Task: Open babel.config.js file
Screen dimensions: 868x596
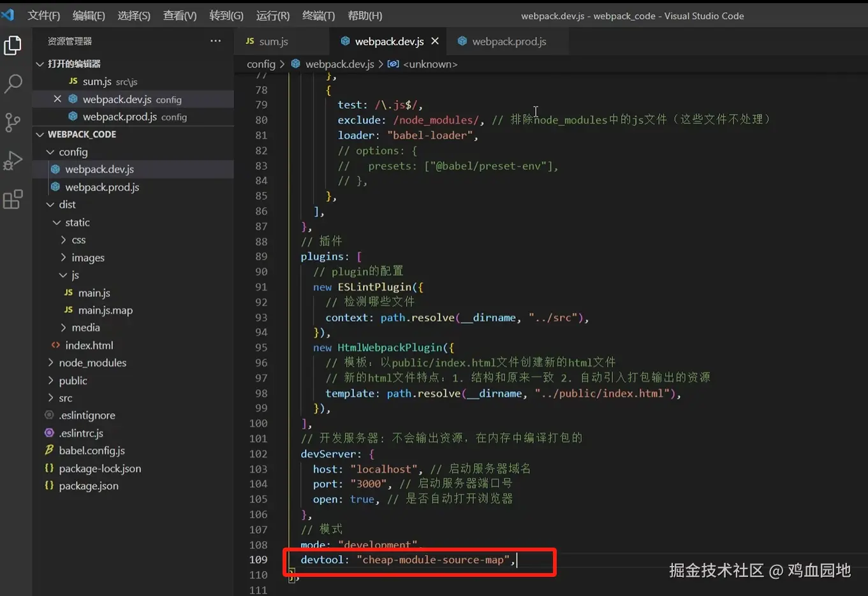Action: click(134, 450)
